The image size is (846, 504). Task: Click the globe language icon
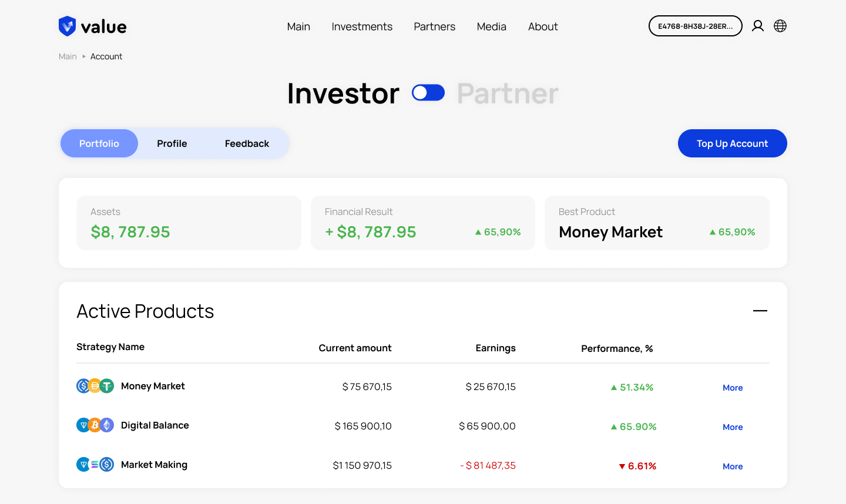coord(780,26)
